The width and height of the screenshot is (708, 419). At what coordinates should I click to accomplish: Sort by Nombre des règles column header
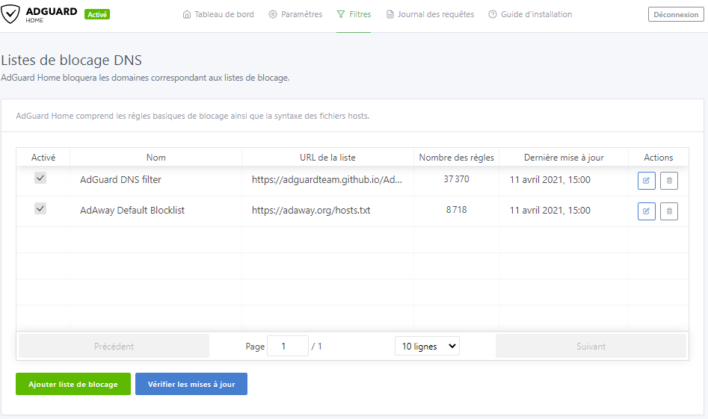pyautogui.click(x=455, y=157)
